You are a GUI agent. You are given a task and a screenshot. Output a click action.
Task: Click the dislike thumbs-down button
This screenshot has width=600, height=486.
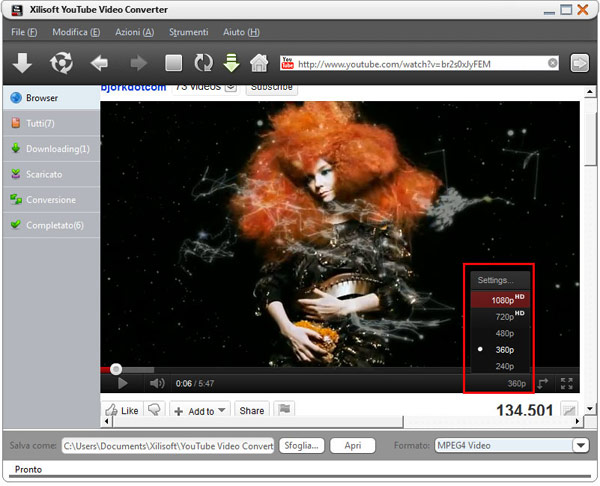[x=155, y=409]
